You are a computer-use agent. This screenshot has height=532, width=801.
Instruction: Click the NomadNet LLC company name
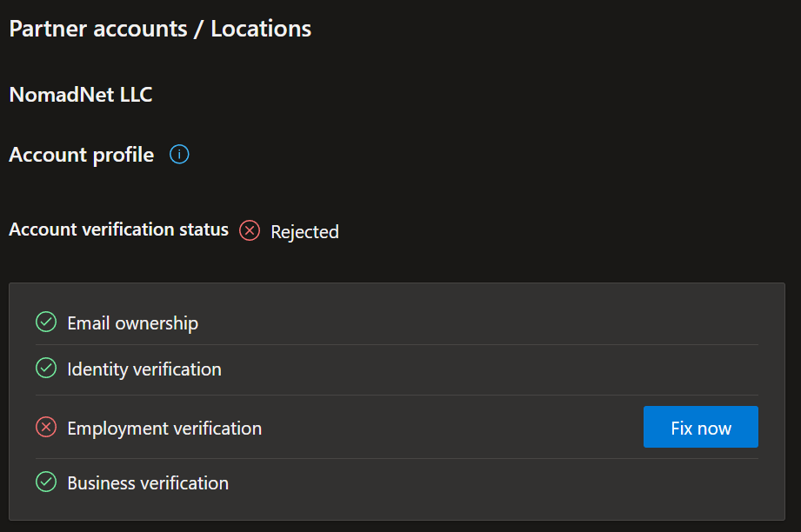click(81, 95)
